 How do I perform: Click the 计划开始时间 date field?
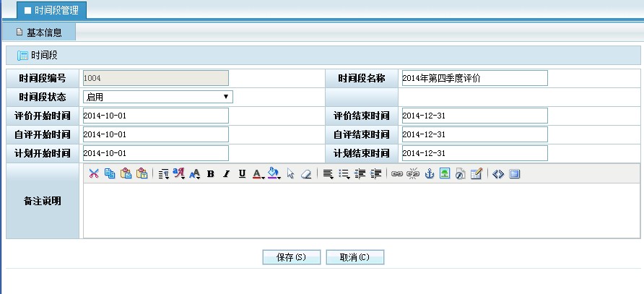[x=156, y=153]
